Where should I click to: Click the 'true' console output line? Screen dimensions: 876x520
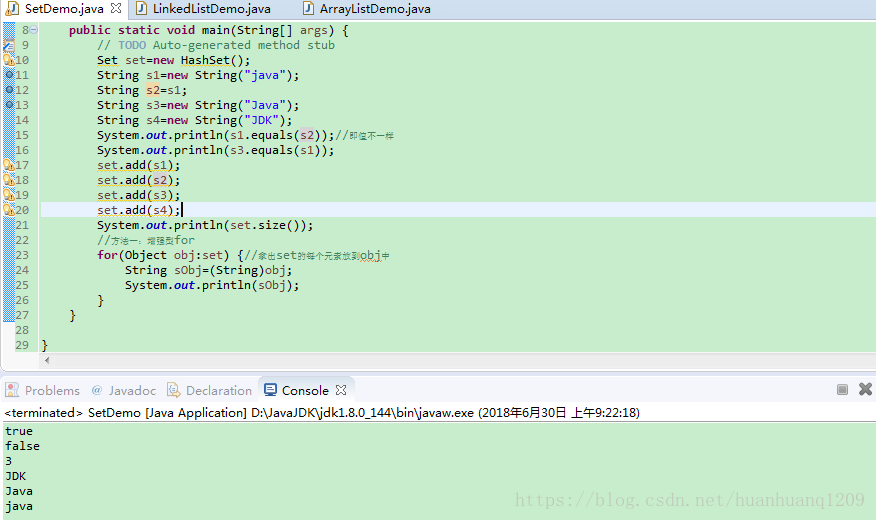point(19,431)
